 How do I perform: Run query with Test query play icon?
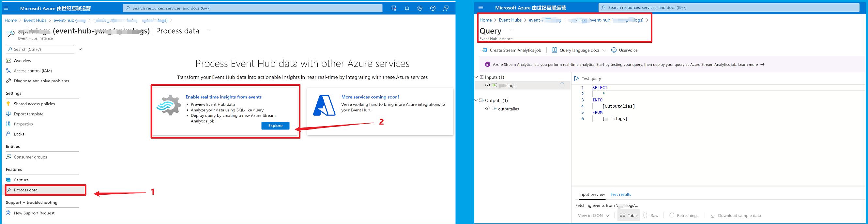(576, 79)
